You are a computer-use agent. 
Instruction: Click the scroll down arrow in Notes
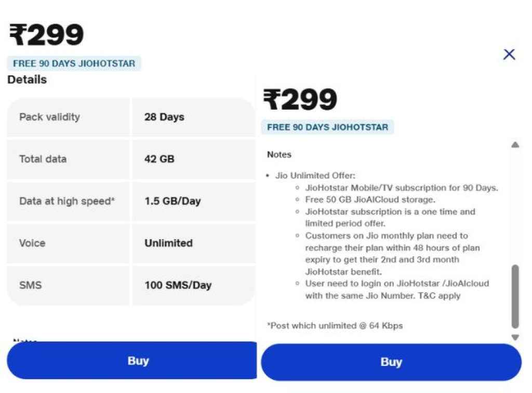[x=515, y=337]
